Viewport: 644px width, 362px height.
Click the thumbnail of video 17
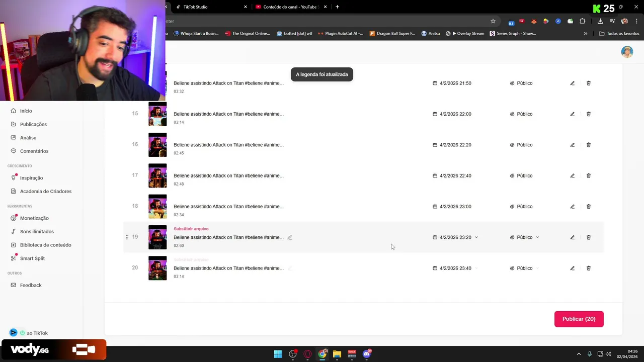pyautogui.click(x=157, y=175)
